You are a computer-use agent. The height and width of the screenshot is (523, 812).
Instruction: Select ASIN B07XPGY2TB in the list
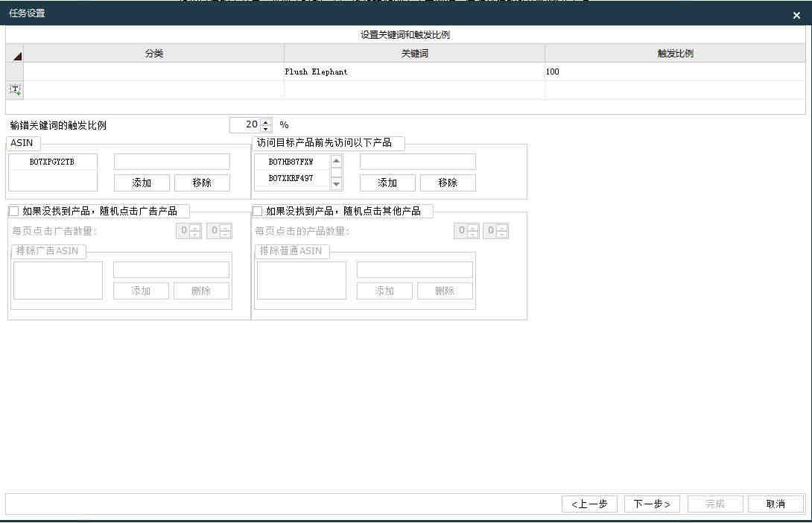[52, 162]
